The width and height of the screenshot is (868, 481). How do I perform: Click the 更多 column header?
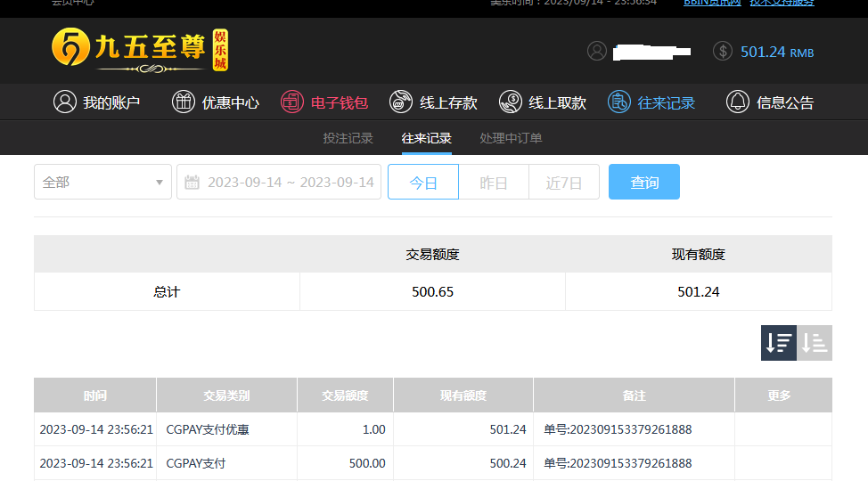coord(783,395)
